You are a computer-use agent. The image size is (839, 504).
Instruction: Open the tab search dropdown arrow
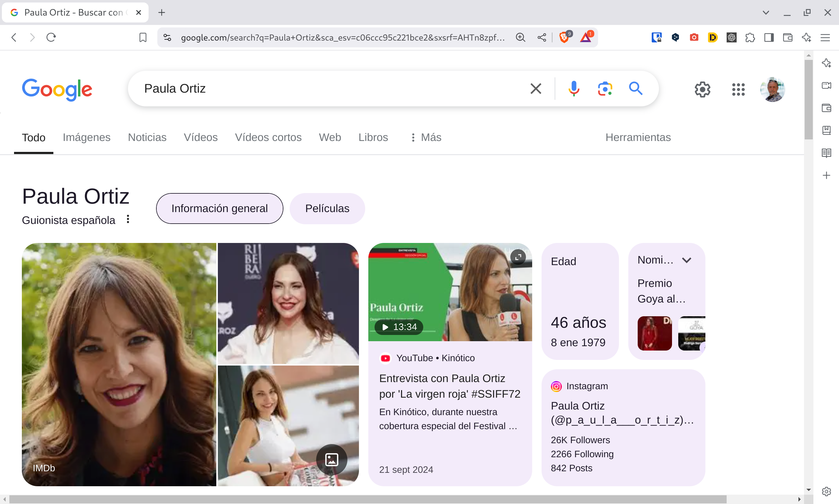point(766,12)
